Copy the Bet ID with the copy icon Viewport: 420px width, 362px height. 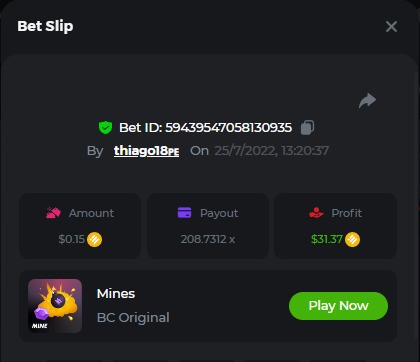point(307,128)
